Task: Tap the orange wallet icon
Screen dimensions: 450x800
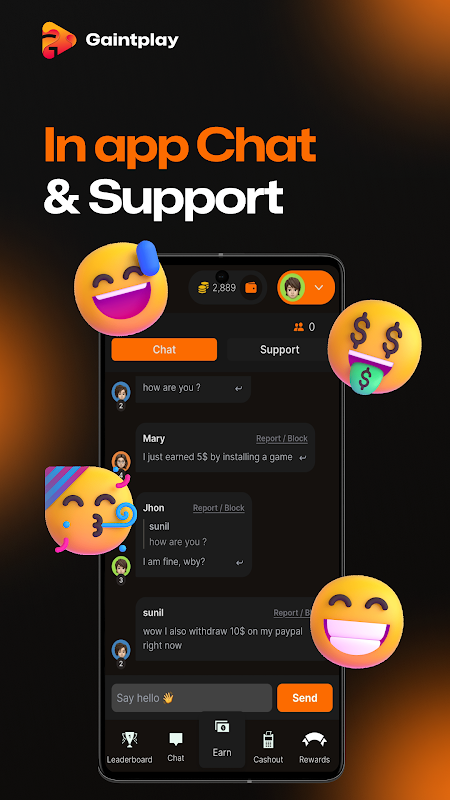Action: [x=251, y=288]
